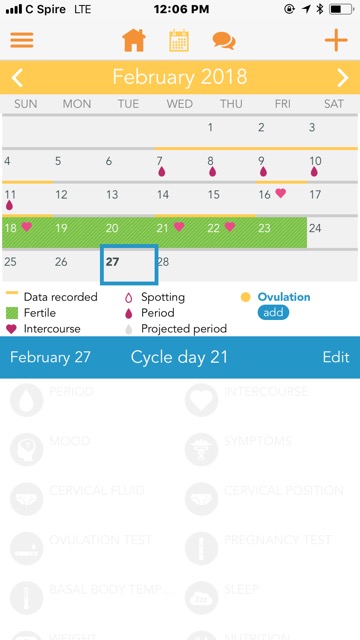Select the Symptoms medical icon
The image size is (360, 640).
click(201, 449)
